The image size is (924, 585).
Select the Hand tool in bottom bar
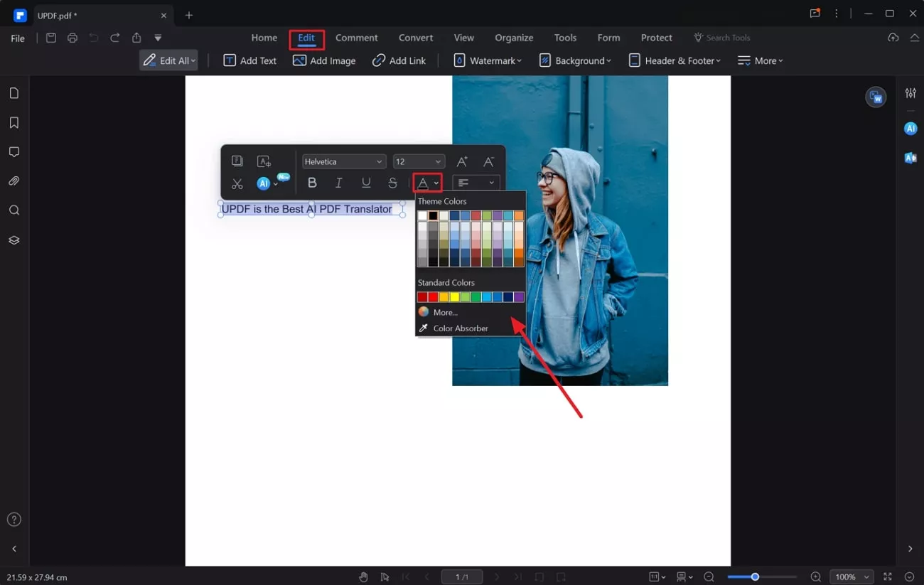[363, 577]
